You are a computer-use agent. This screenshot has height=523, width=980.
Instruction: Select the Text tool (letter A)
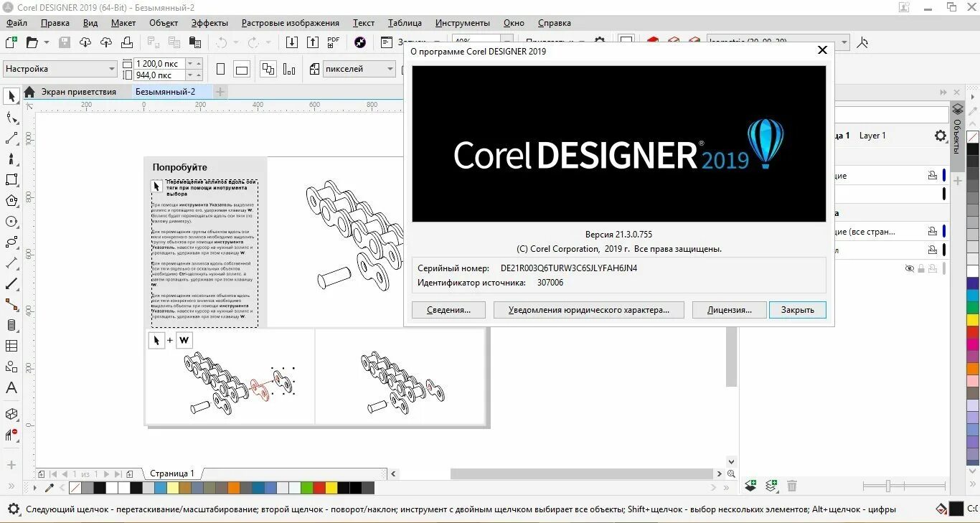point(11,388)
